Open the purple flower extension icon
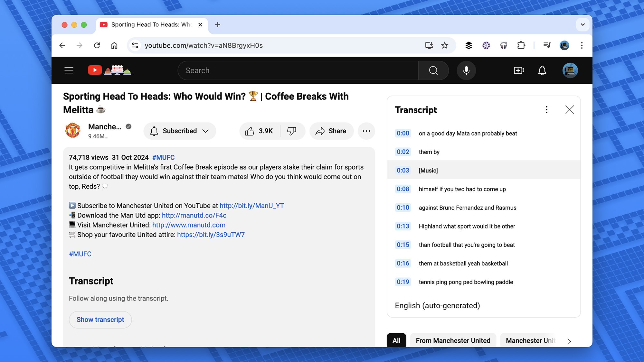The height and width of the screenshot is (362, 644). click(x=486, y=45)
